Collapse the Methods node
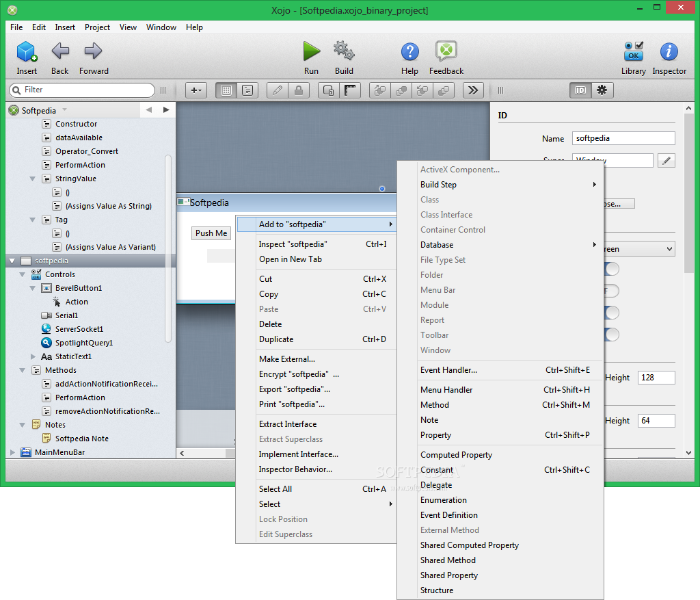 point(23,370)
